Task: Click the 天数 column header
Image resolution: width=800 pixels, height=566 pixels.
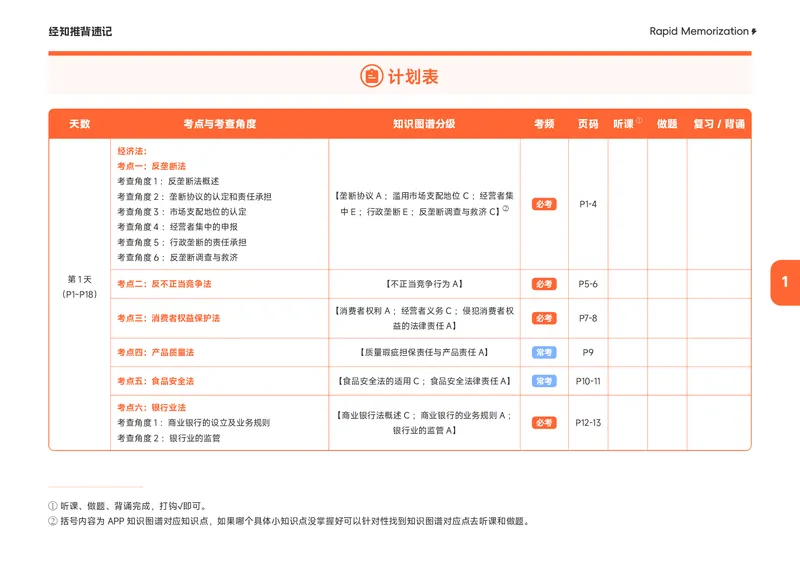Action: [x=80, y=124]
